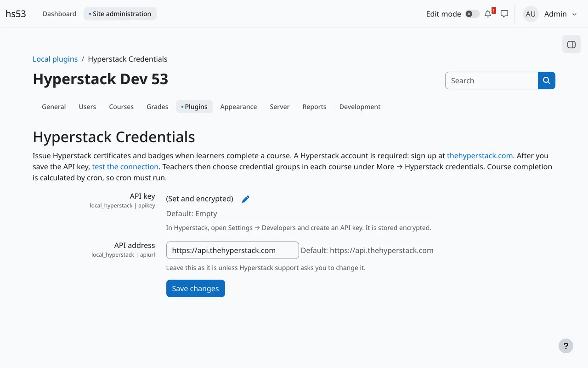The height and width of the screenshot is (368, 588).
Task: Click the 'Default: Empty' text
Action: [x=192, y=213]
